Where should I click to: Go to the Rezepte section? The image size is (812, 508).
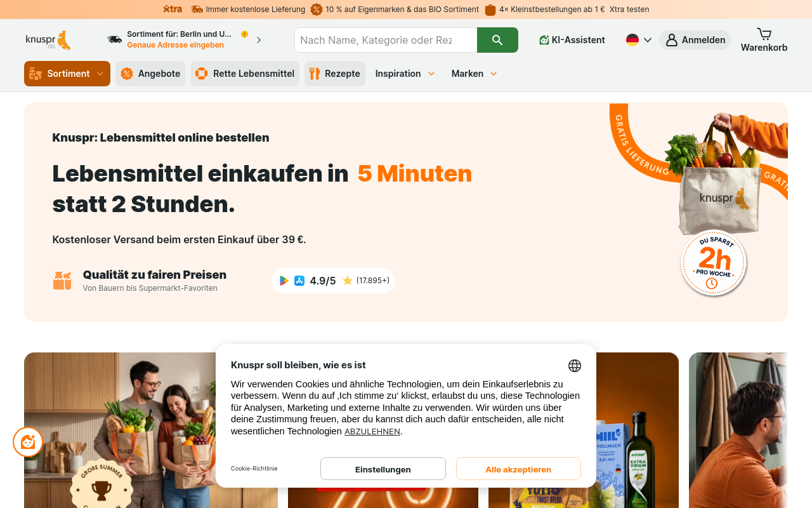coord(335,74)
